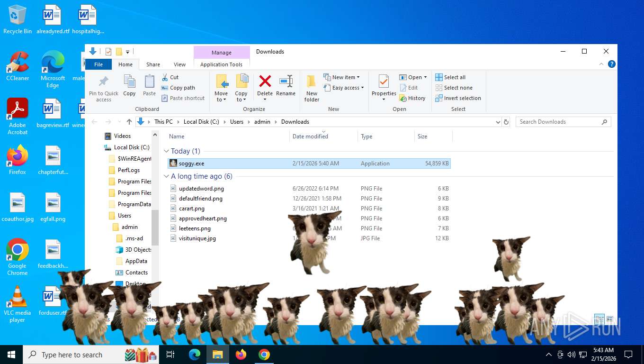644x364 pixels.
Task: Open Explorer Help icon
Action: (x=612, y=64)
